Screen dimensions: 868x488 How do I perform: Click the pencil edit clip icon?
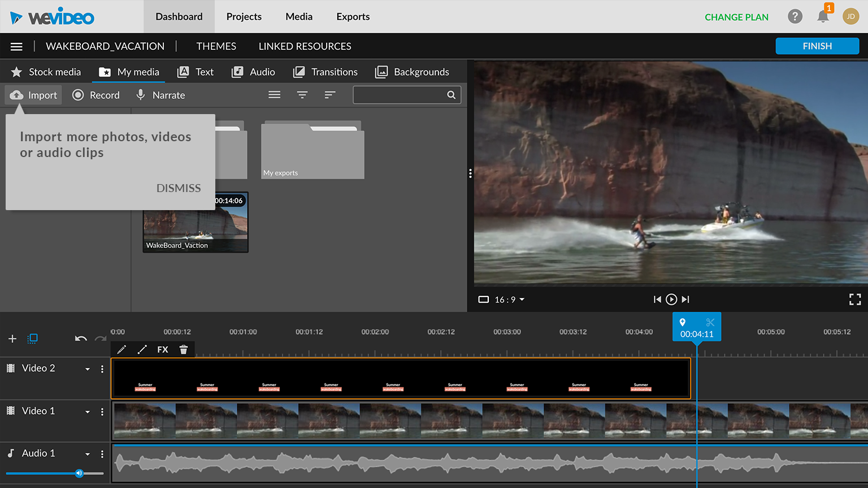(121, 350)
